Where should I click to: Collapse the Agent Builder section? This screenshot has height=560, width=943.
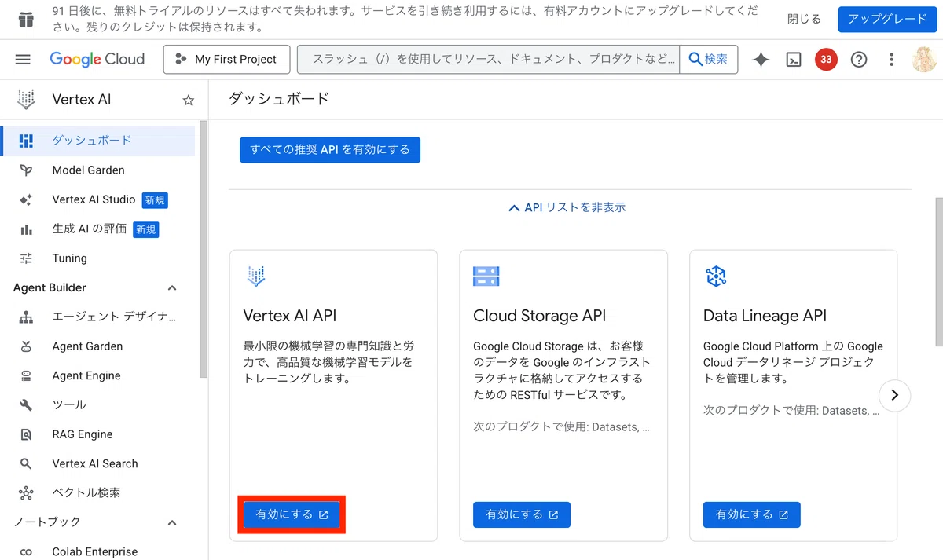pos(172,288)
